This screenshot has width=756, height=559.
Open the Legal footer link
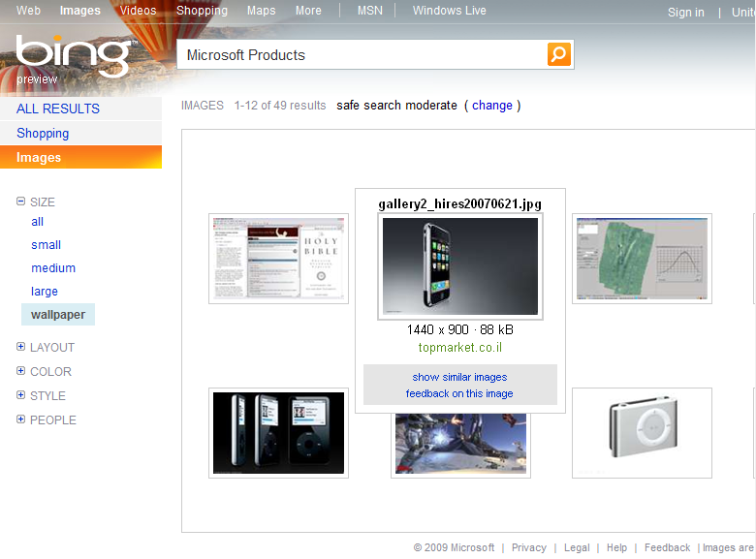click(577, 547)
